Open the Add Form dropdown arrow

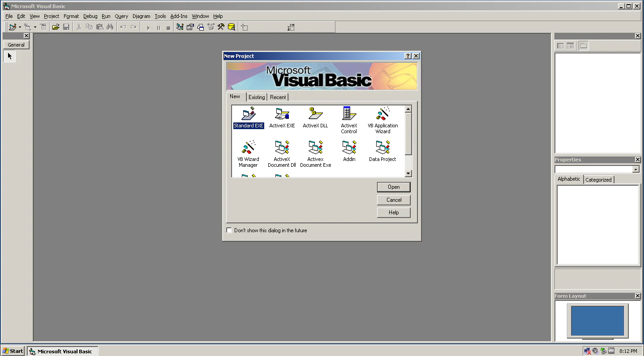(x=35, y=26)
